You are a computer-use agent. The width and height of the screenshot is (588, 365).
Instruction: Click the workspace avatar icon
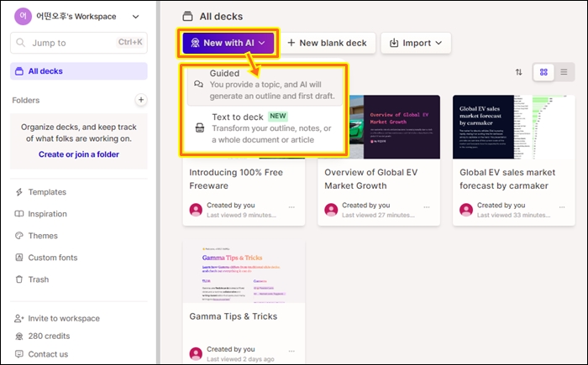pyautogui.click(x=23, y=16)
